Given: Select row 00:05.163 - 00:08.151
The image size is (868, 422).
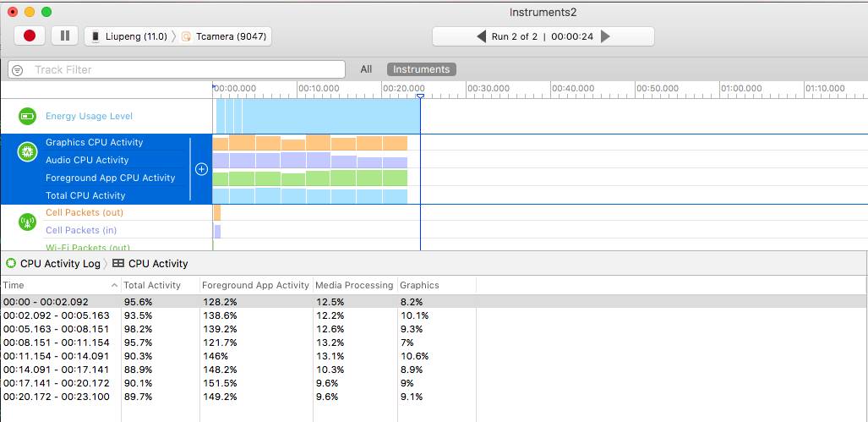Looking at the screenshot, I should point(434,329).
